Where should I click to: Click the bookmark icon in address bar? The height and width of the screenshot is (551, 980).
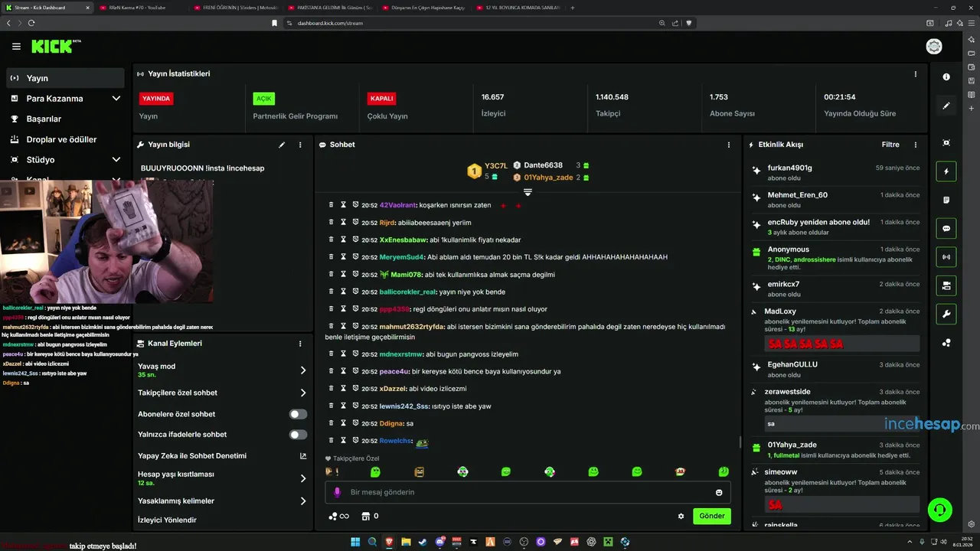274,23
